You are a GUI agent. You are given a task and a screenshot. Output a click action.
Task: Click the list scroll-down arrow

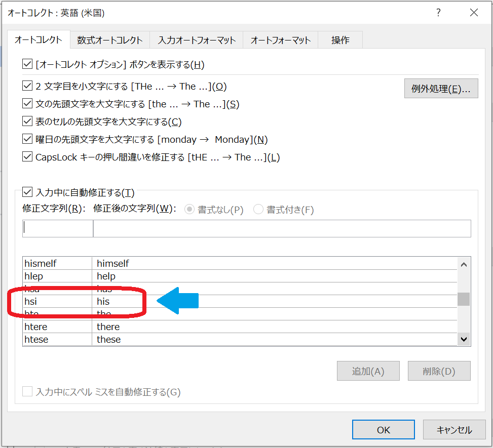(x=464, y=339)
